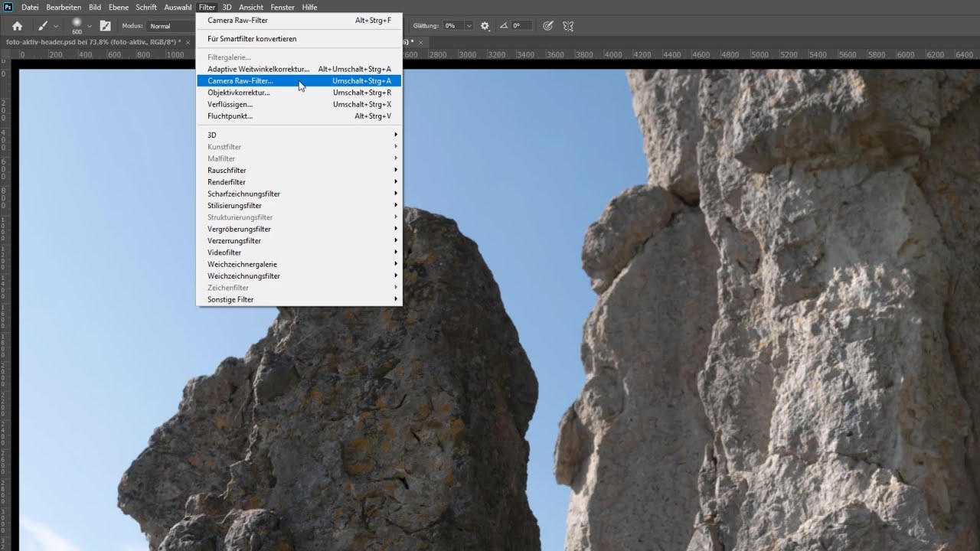Expand the Weichzeichnergalerie submenu
Viewport: 980px width, 551px height.
pos(299,264)
